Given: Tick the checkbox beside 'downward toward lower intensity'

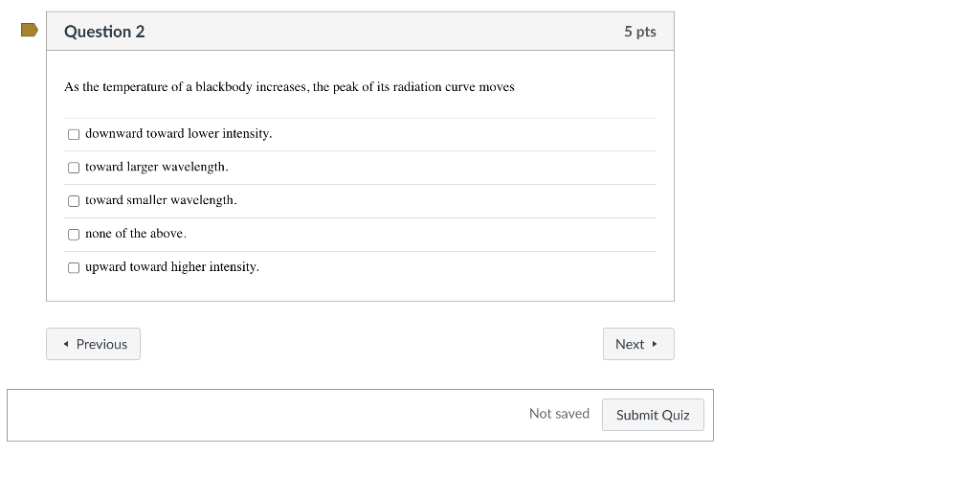Looking at the screenshot, I should coord(74,134).
